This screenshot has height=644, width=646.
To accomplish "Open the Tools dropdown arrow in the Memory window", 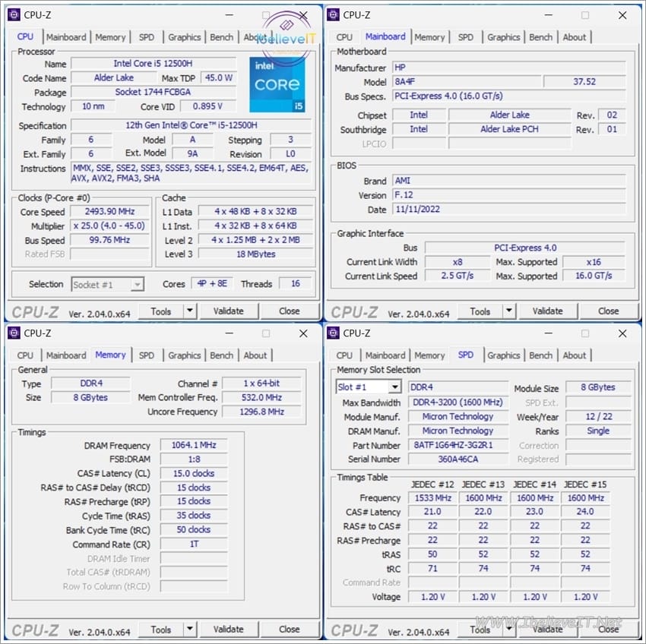I will (x=189, y=629).
